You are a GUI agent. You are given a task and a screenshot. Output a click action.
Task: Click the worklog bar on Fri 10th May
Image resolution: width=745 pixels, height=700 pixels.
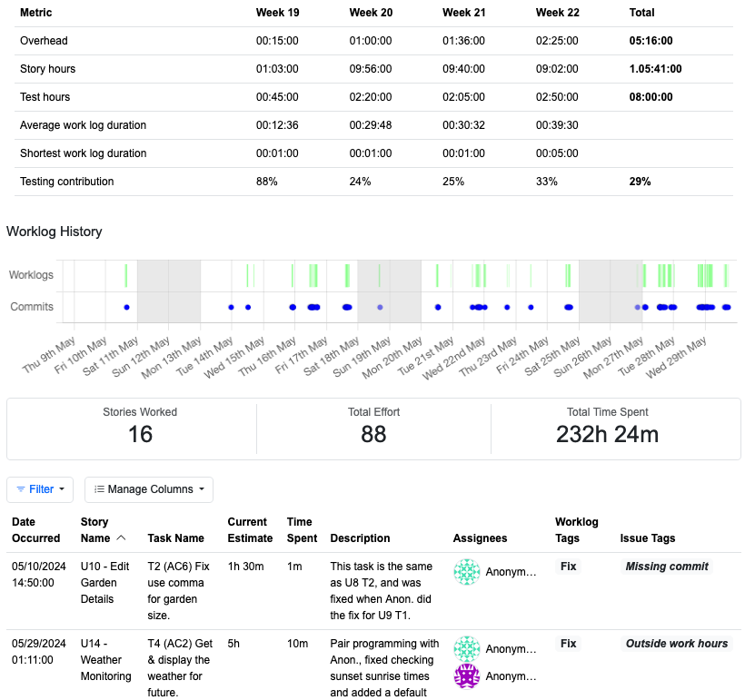[x=126, y=275]
